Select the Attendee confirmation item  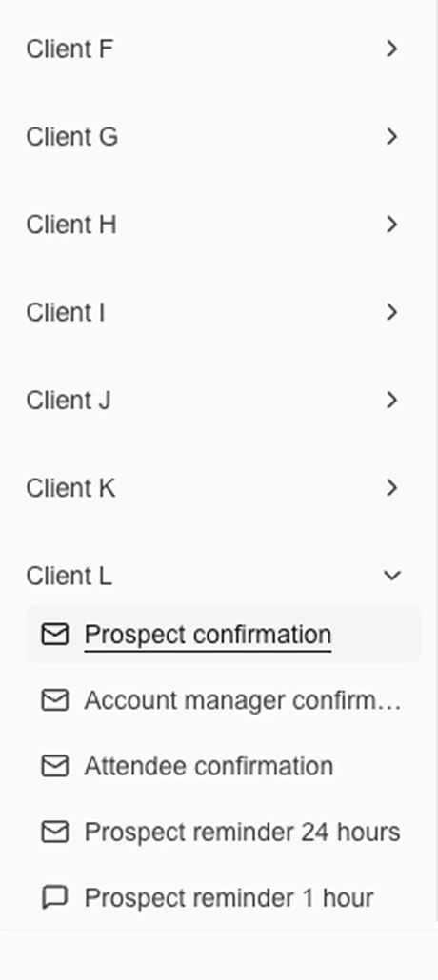tap(209, 766)
